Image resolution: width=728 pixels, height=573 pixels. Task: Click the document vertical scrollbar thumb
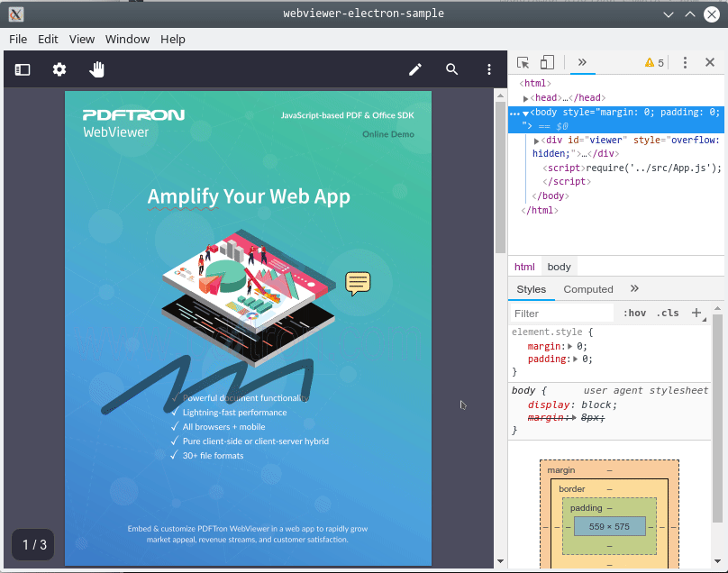(500, 171)
